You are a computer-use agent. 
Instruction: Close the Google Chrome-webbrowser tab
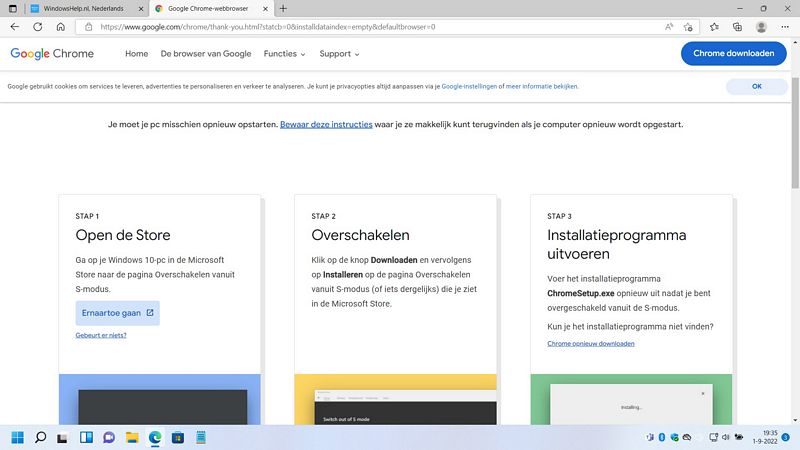(265, 9)
